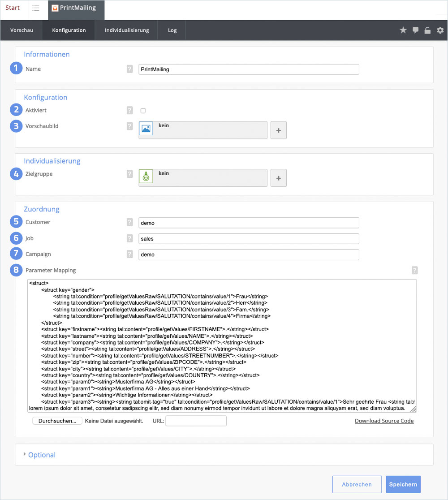
Task: Click the unlock padlock icon
Action: pos(427,30)
